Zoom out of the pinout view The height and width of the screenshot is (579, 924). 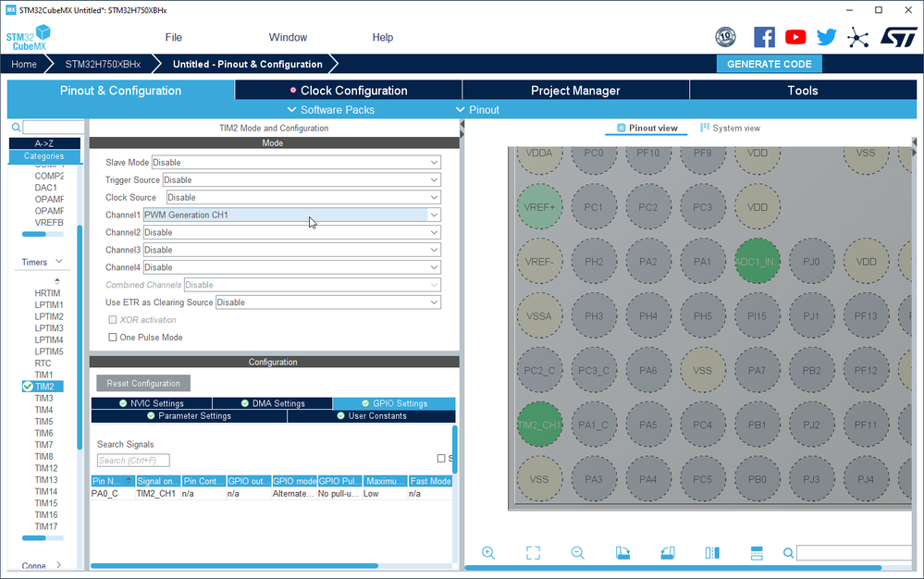577,552
